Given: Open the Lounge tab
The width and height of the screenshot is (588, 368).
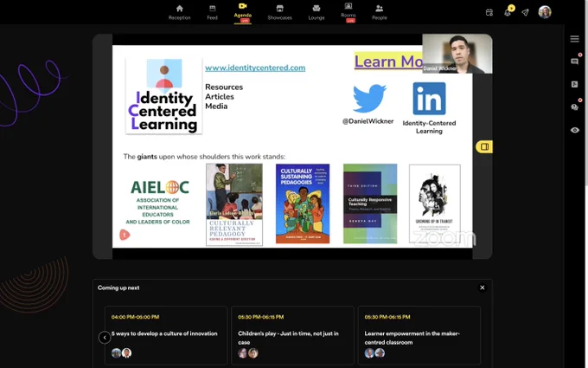Looking at the screenshot, I should tap(316, 12).
